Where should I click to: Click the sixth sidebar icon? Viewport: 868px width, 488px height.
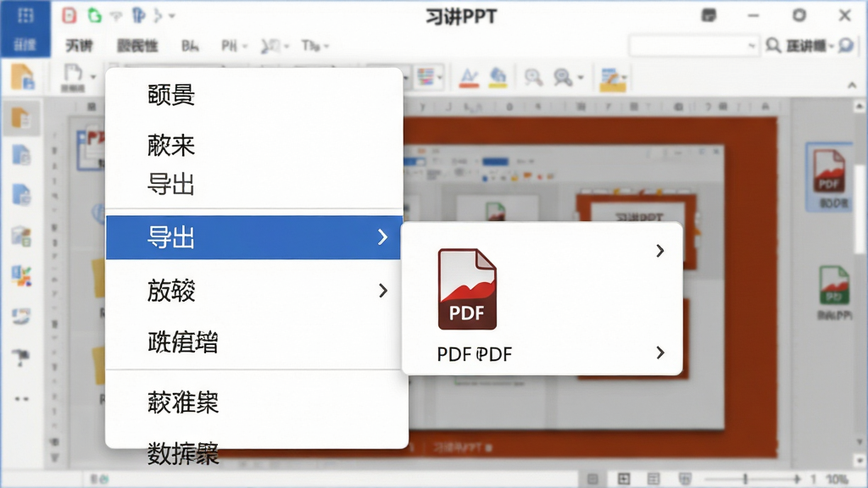pos(21,317)
